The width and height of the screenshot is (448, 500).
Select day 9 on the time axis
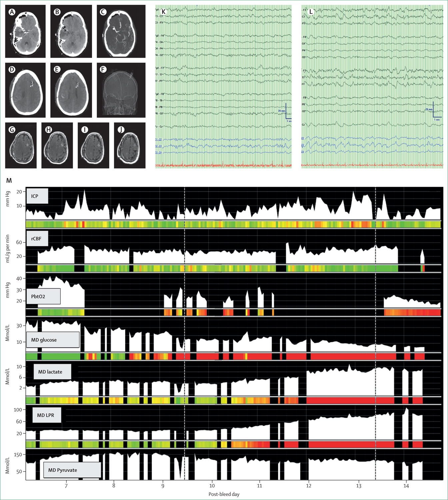coord(163,486)
